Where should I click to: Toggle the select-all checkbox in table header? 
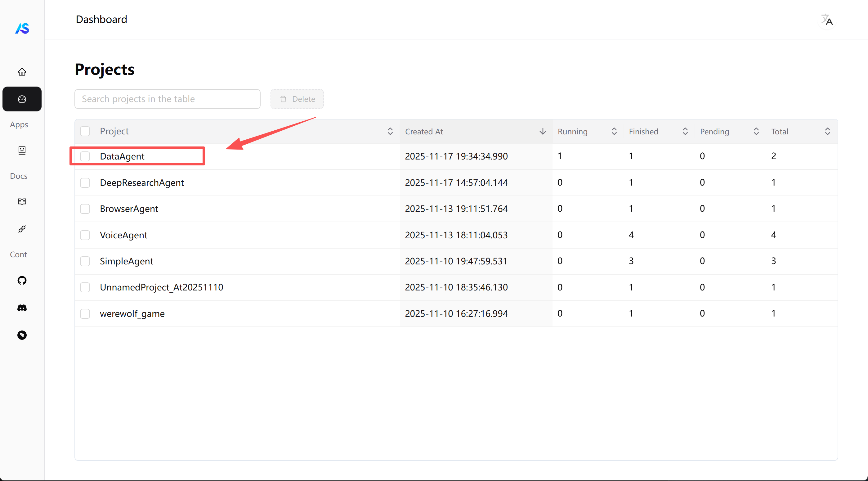tap(85, 132)
